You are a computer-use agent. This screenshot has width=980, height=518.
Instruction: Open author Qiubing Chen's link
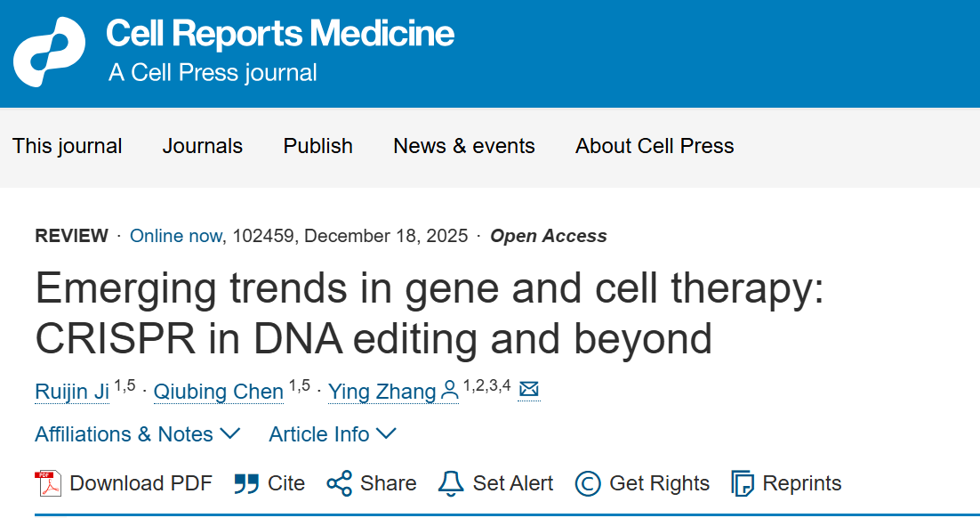(x=219, y=392)
